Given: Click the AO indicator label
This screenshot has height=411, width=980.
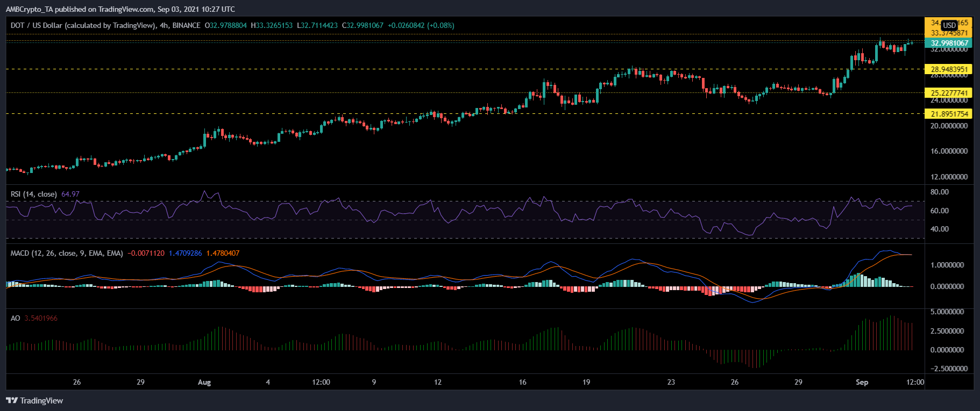Looking at the screenshot, I should click(16, 318).
